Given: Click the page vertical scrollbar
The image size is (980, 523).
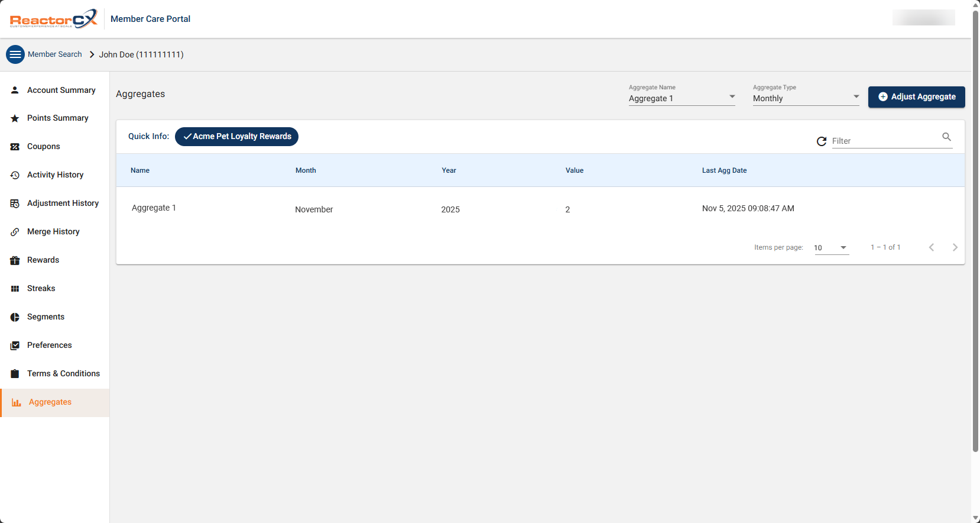Looking at the screenshot, I should coord(975,237).
